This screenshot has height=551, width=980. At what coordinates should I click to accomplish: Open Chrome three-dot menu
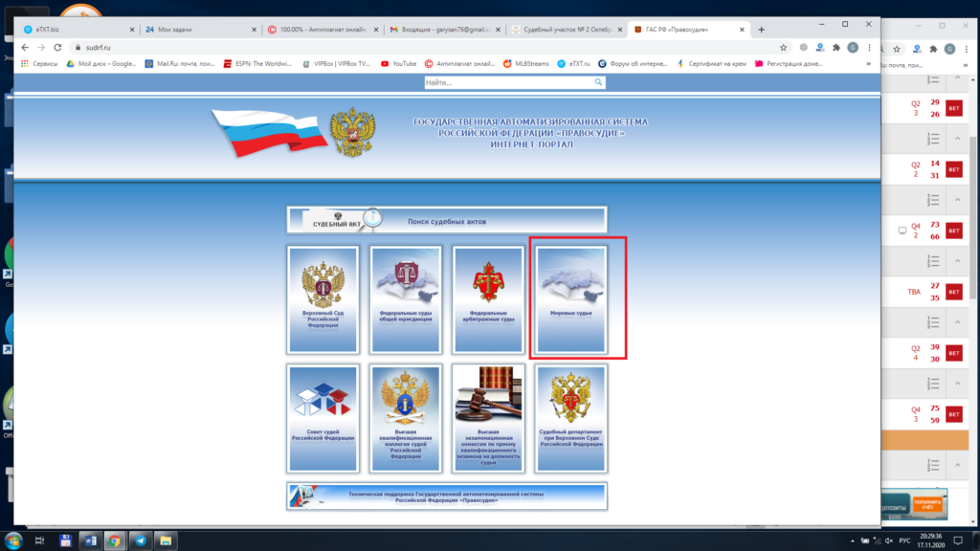pyautogui.click(x=869, y=48)
